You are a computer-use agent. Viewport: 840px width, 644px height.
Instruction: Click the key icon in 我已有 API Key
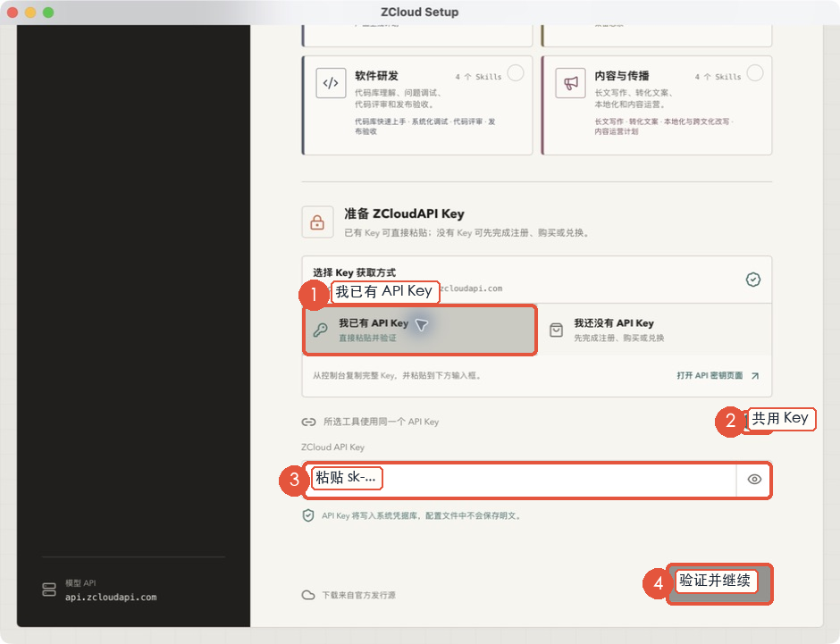pos(321,330)
